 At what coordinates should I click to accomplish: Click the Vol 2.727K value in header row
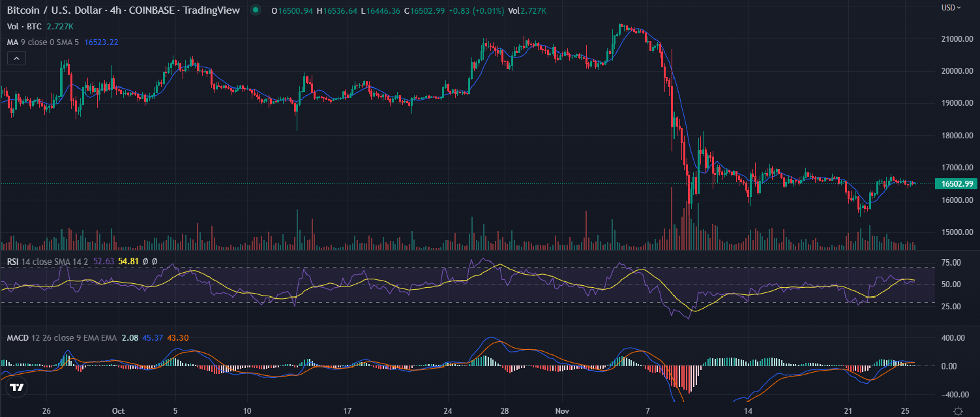coord(526,11)
